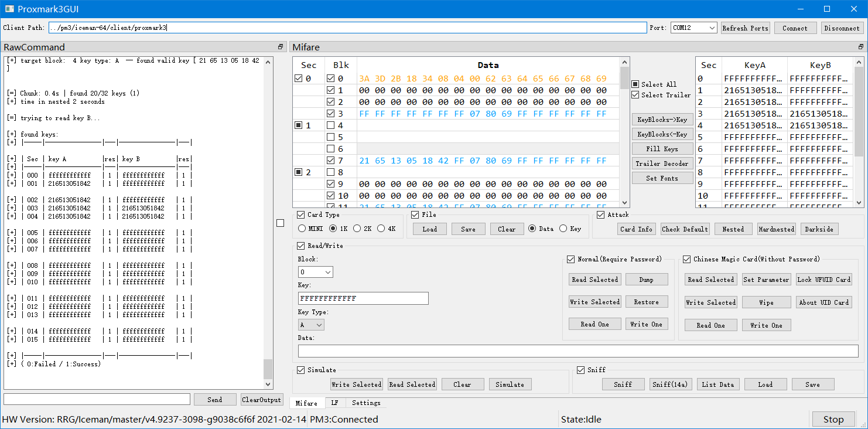Open the Key Type dropdown
This screenshot has height=429, width=868.
coord(311,325)
